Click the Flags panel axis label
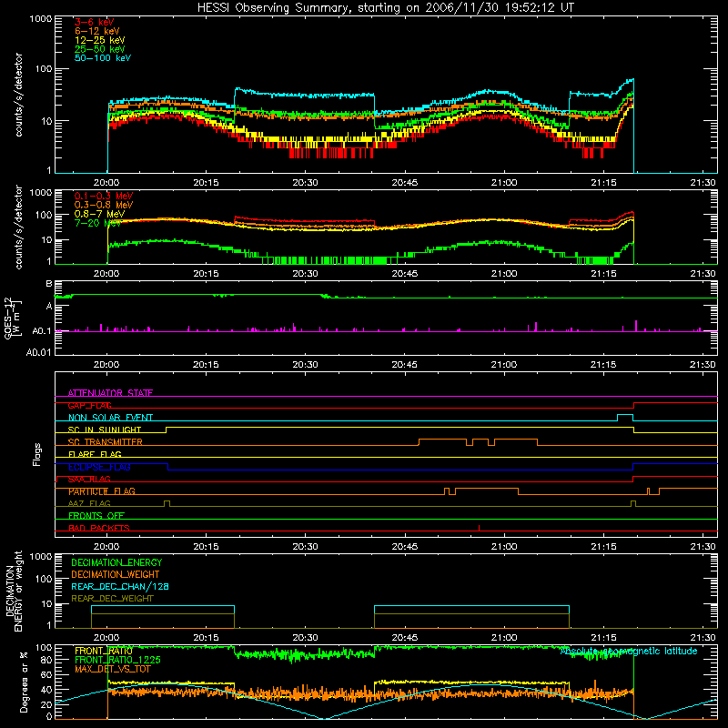The width and height of the screenshot is (728, 728). (37, 454)
